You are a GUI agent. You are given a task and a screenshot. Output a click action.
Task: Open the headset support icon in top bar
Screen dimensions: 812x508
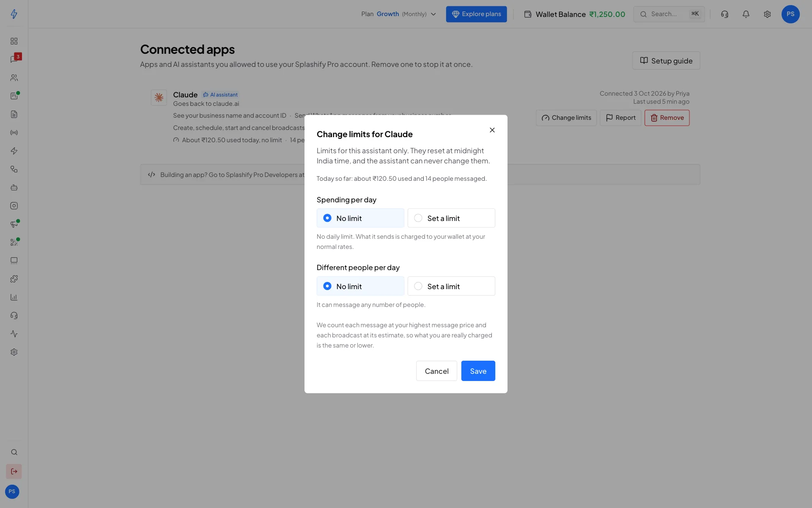pyautogui.click(x=724, y=14)
